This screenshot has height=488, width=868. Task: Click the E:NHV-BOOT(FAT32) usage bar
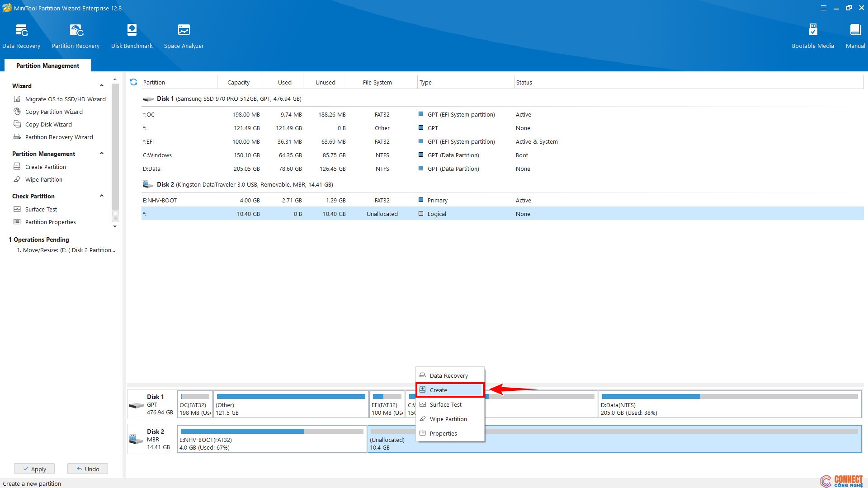coord(272,431)
